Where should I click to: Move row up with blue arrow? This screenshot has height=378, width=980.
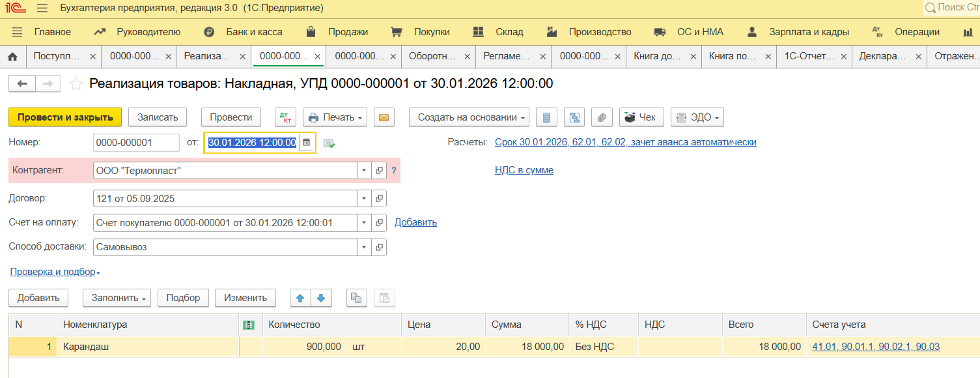point(300,298)
